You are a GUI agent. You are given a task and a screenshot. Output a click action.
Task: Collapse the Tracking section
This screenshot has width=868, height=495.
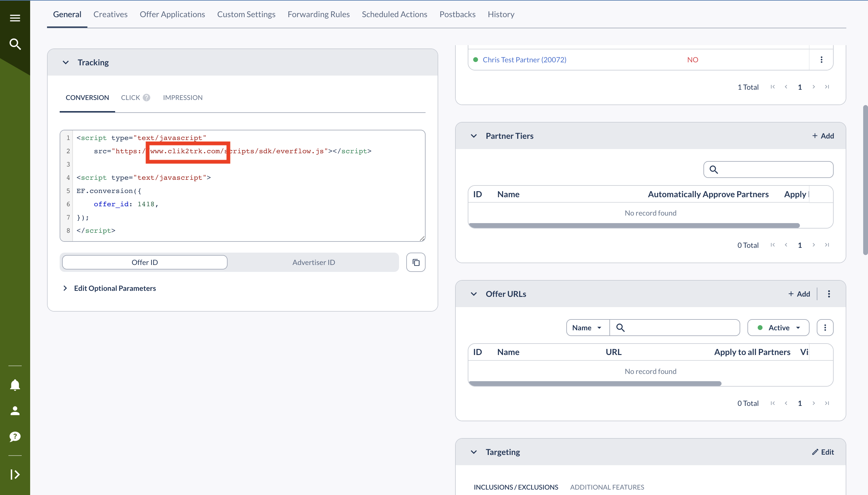66,62
